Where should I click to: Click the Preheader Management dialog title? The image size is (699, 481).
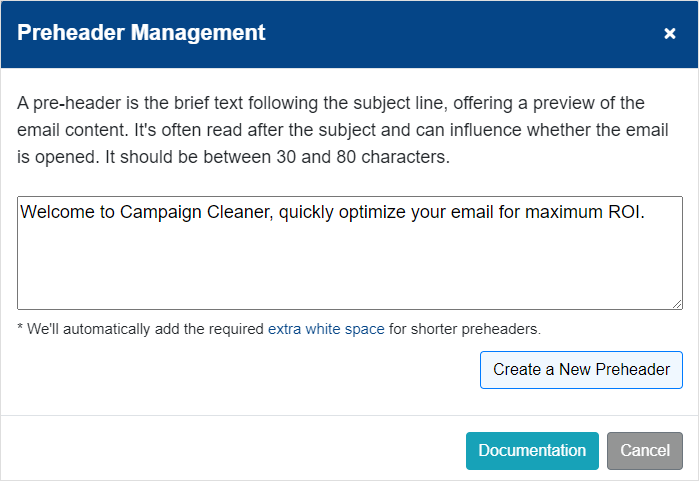141,33
